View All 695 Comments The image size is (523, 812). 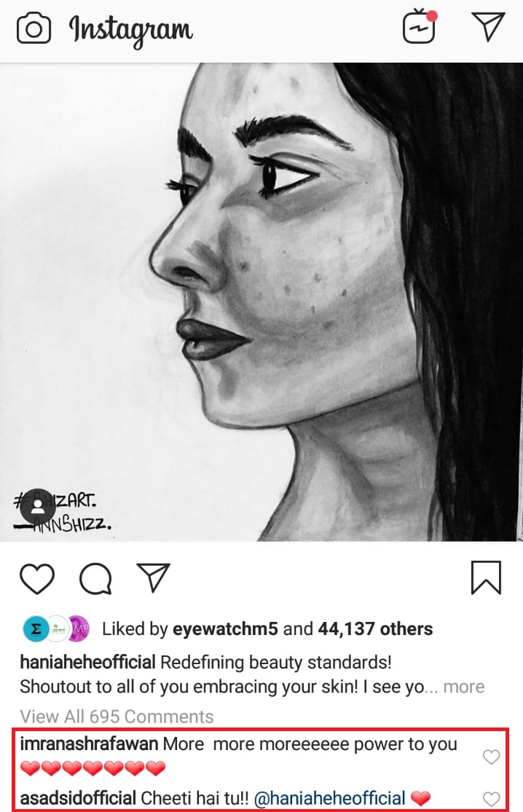coord(117,717)
